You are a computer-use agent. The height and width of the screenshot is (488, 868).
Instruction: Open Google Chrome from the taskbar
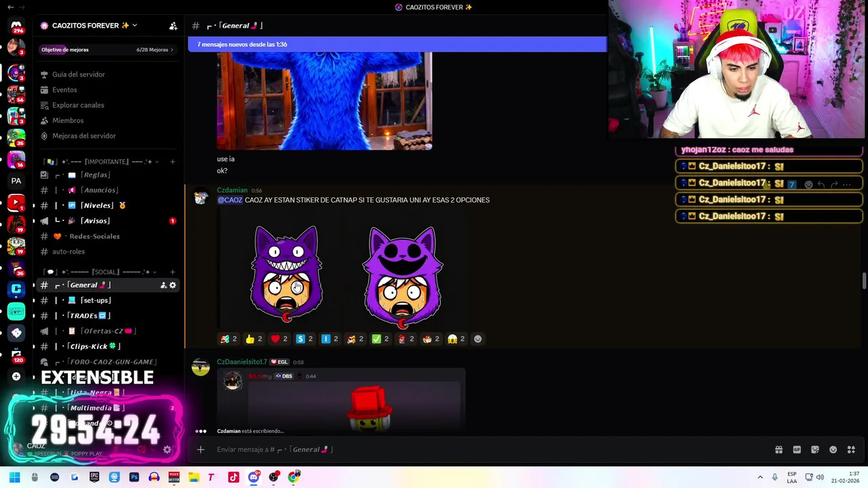click(294, 477)
